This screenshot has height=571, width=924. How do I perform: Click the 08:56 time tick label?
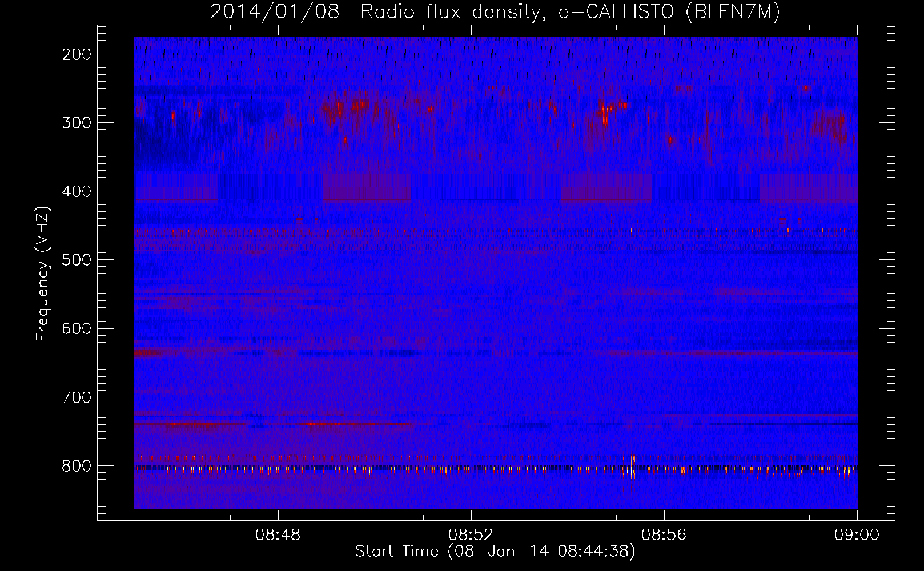click(664, 535)
